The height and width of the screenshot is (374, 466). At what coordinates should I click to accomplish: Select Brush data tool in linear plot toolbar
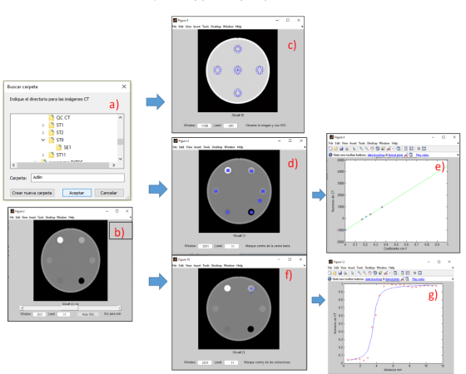click(x=389, y=149)
